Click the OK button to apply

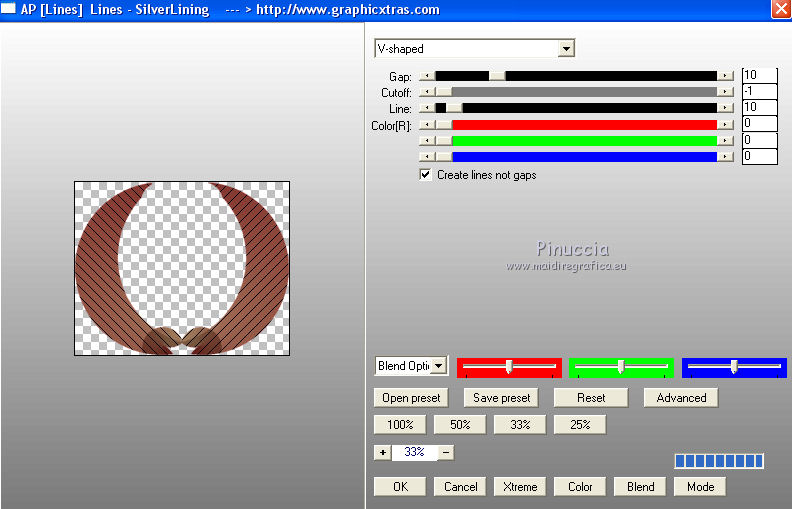[x=400, y=487]
